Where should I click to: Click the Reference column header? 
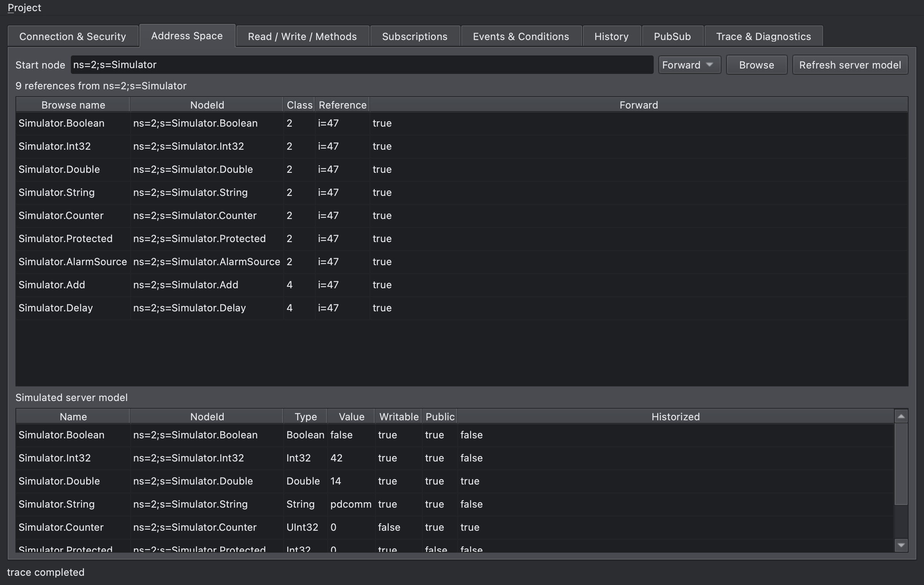[x=342, y=105]
